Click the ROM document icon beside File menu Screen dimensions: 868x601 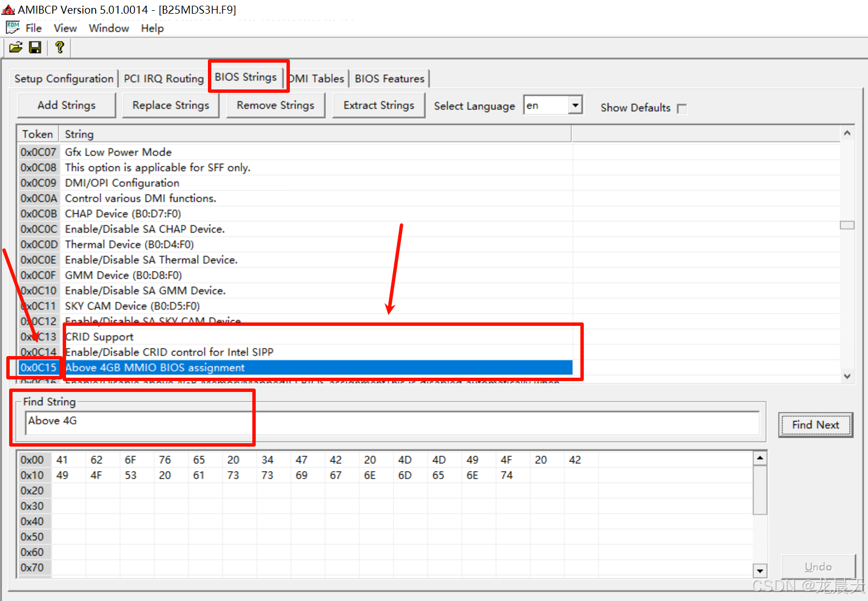click(13, 27)
